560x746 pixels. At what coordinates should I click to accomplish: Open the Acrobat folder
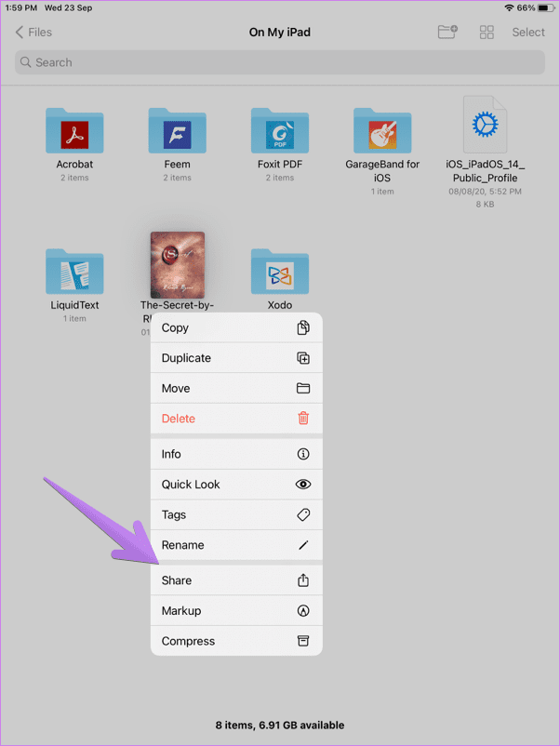(x=74, y=131)
